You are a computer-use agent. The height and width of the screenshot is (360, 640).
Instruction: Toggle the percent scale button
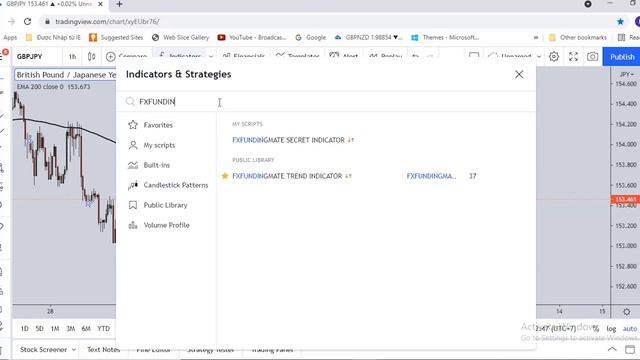(x=596, y=329)
